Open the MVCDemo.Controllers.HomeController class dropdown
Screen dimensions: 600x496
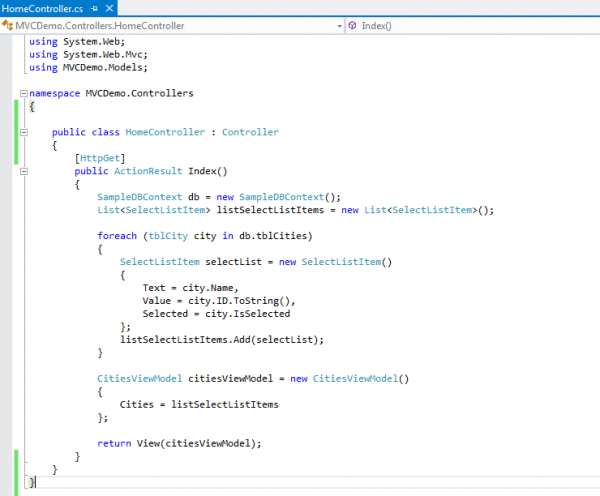pyautogui.click(x=339, y=26)
